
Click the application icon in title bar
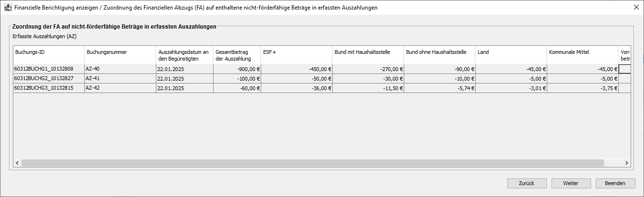[7, 8]
